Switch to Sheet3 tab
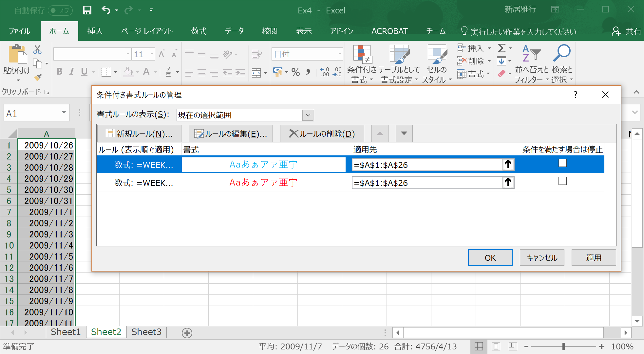 146,332
